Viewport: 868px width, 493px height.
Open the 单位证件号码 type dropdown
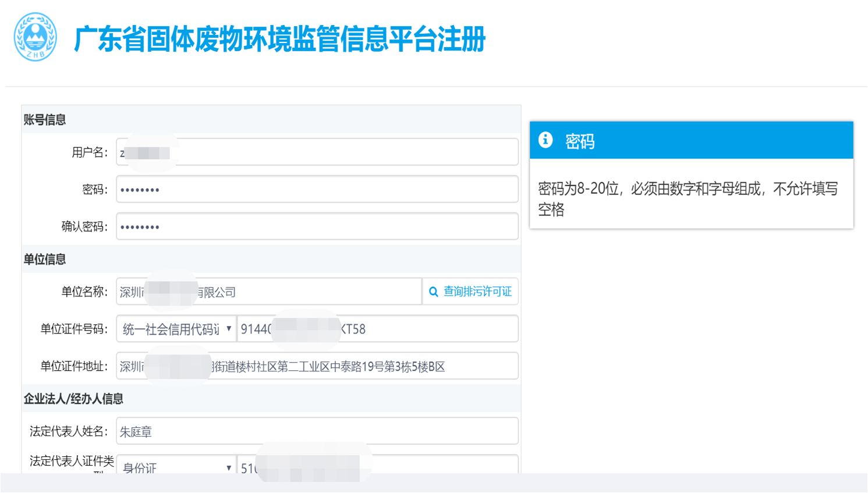click(176, 329)
